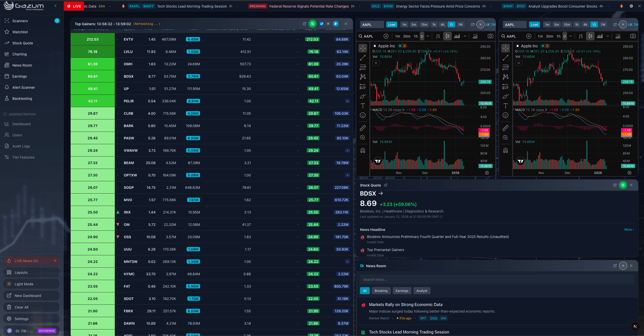
Task: Click Load button in right chart panel
Action: click(534, 24)
